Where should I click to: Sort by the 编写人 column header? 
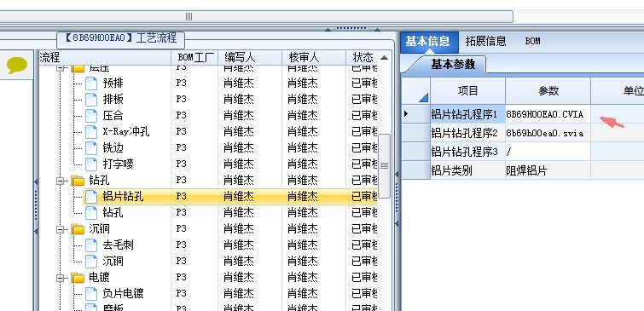point(250,57)
